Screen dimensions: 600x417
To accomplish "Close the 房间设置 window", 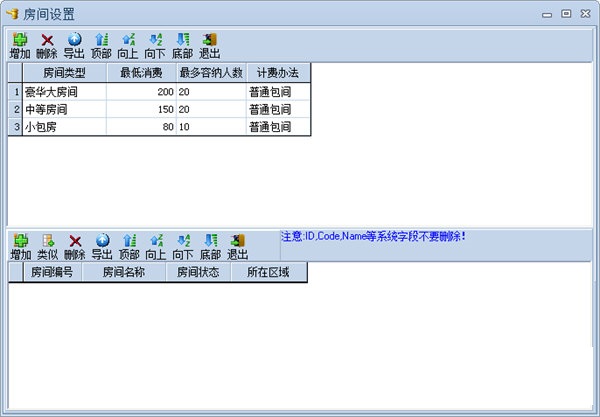I will tap(585, 14).
